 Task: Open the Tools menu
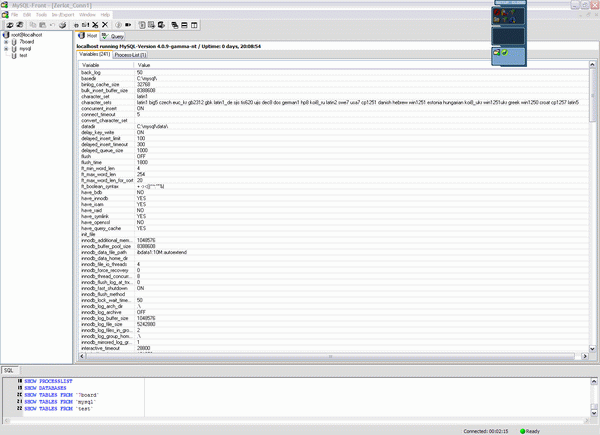point(41,15)
